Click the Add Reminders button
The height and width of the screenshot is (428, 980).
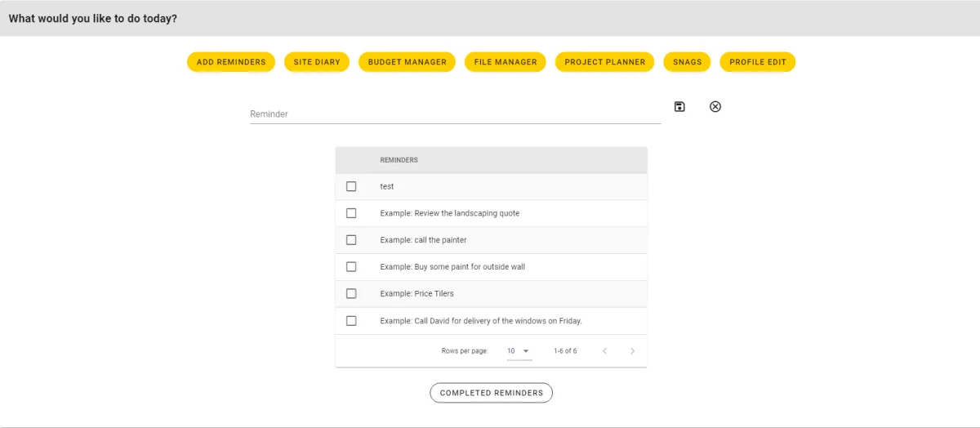(231, 62)
